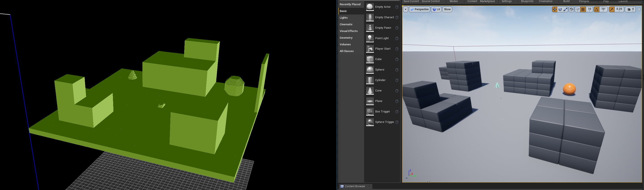Click the help icon beside Cone

(x=397, y=91)
